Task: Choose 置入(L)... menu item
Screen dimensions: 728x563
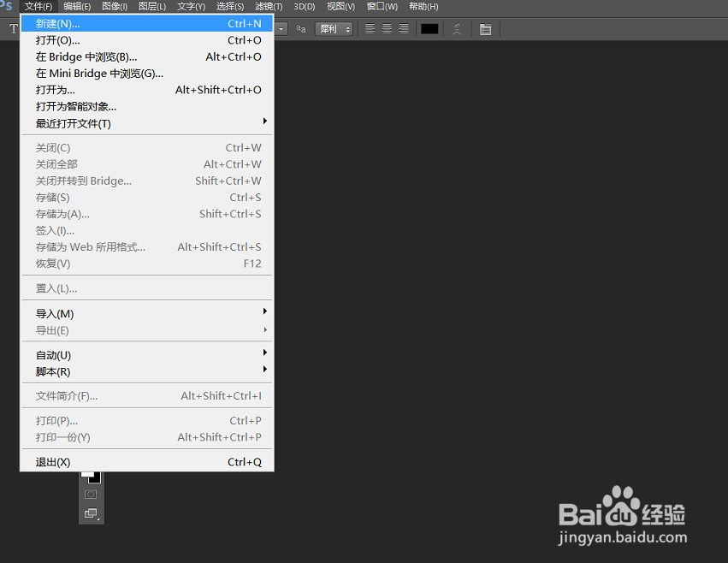Action: tap(145, 288)
